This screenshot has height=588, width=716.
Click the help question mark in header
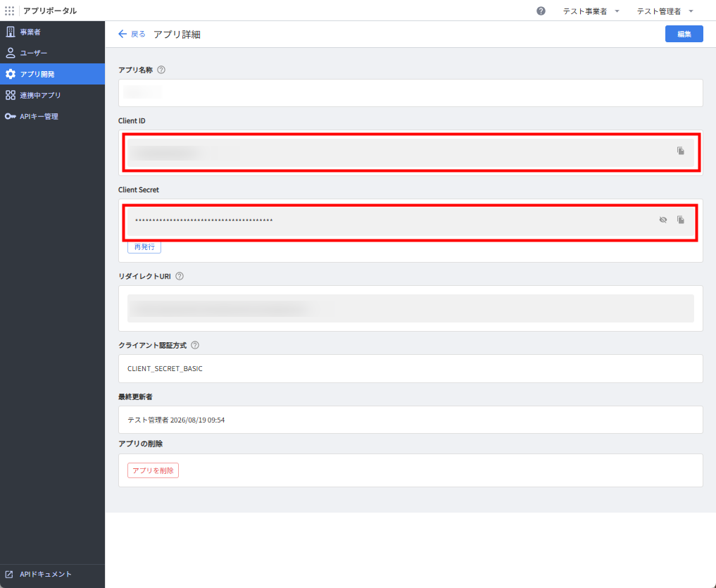pyautogui.click(x=541, y=11)
